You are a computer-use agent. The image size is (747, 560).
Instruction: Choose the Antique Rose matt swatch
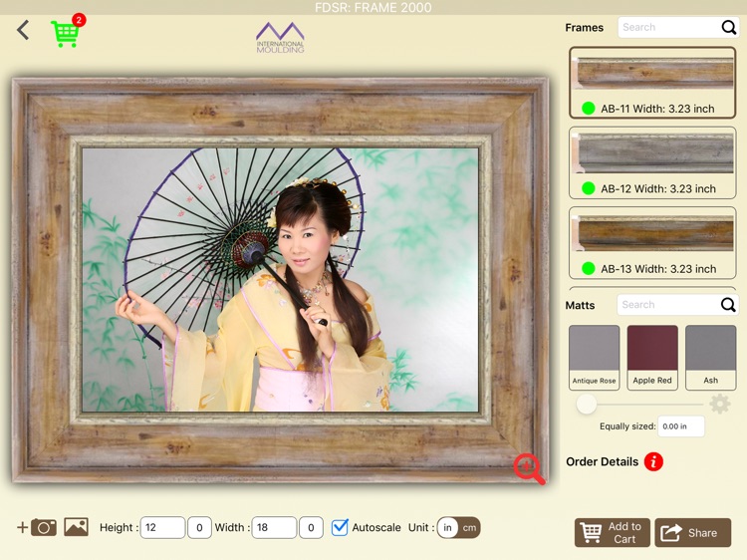click(594, 358)
